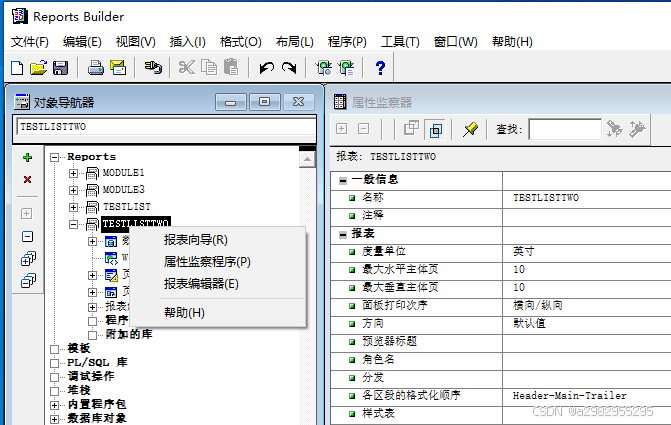Viewport: 671px width, 425px height.
Task: Open the 窗口(W) menu
Action: [x=455, y=42]
